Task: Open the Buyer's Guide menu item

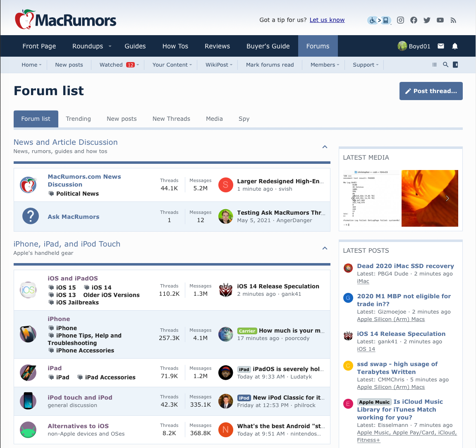Action: pyautogui.click(x=268, y=46)
